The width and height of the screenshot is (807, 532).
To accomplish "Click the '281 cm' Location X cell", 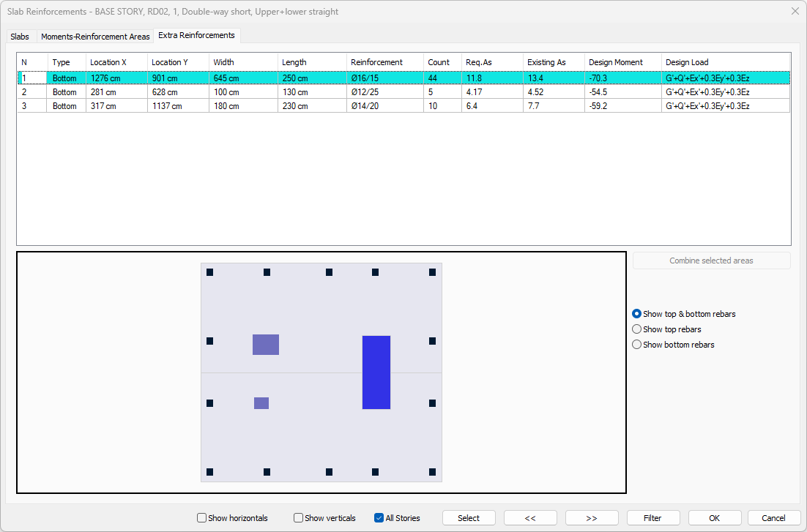I will [x=116, y=92].
